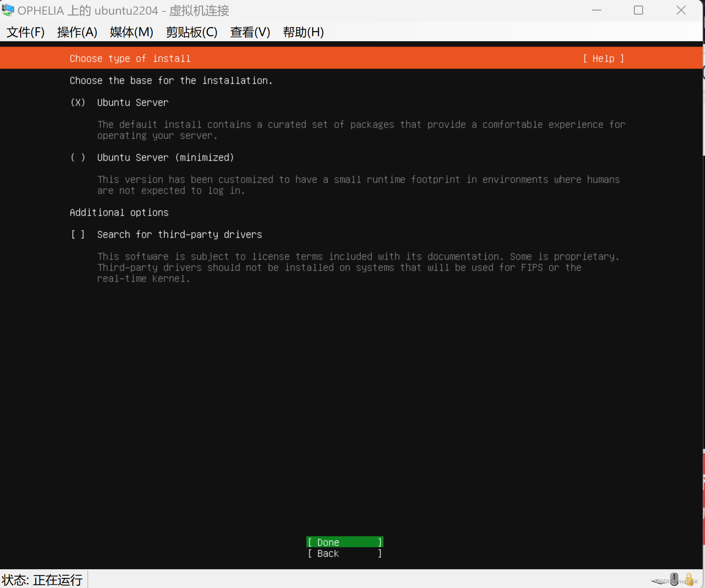The width and height of the screenshot is (705, 588).
Task: Select Ubuntu Server (minimized) radio option
Action: click(78, 158)
